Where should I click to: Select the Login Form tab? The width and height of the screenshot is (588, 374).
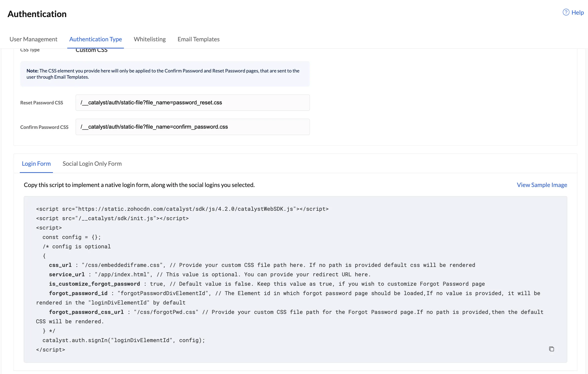(36, 164)
